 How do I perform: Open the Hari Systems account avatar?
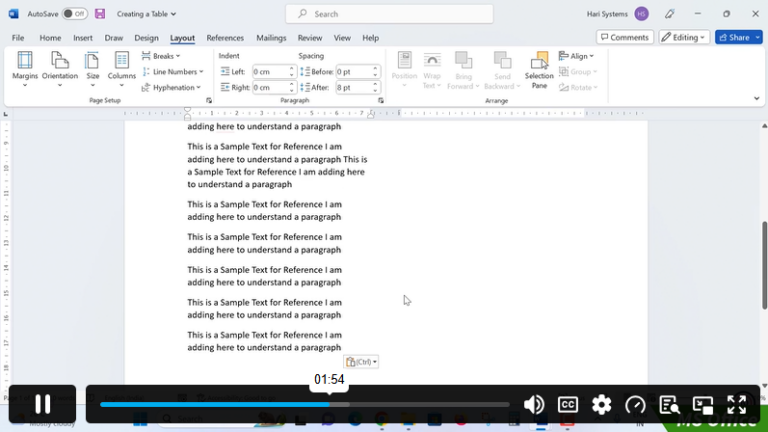pyautogui.click(x=641, y=14)
